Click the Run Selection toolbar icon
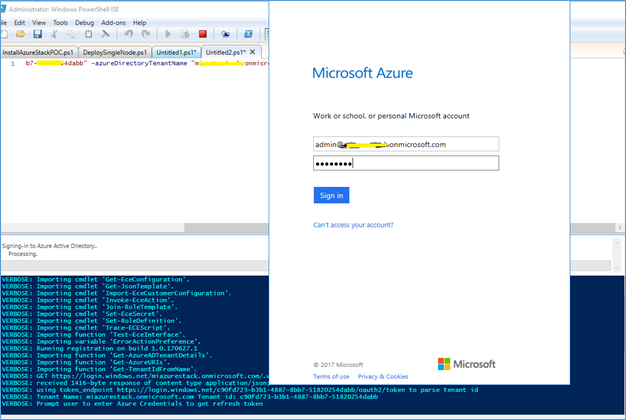Image resolution: width=626 pixels, height=420 pixels. pos(185,34)
